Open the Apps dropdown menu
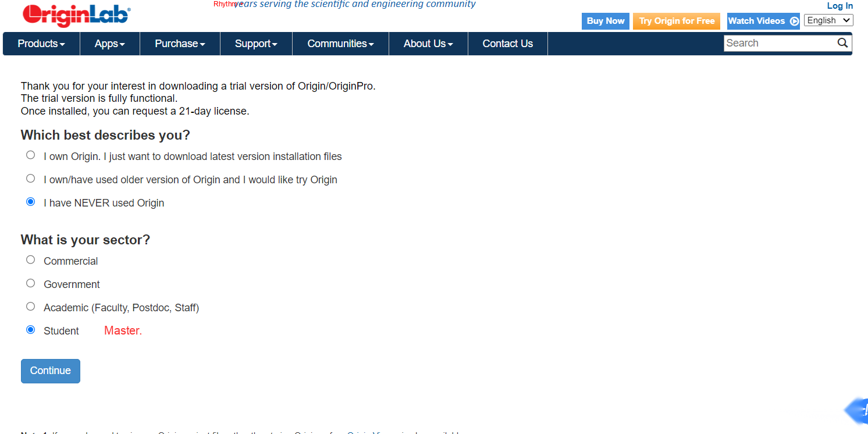This screenshot has height=434, width=868. 110,44
